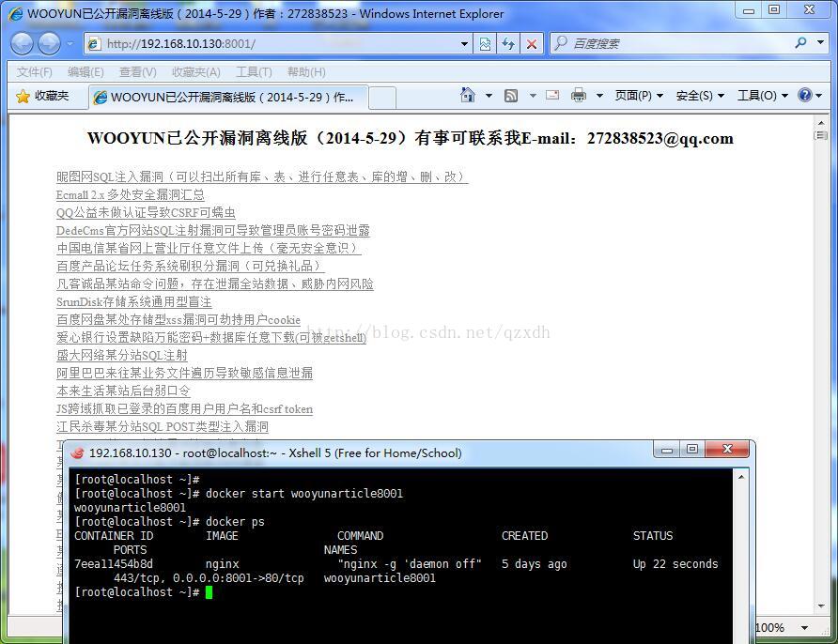Minimize the Xshell window
This screenshot has height=644, width=838.
click(x=667, y=449)
